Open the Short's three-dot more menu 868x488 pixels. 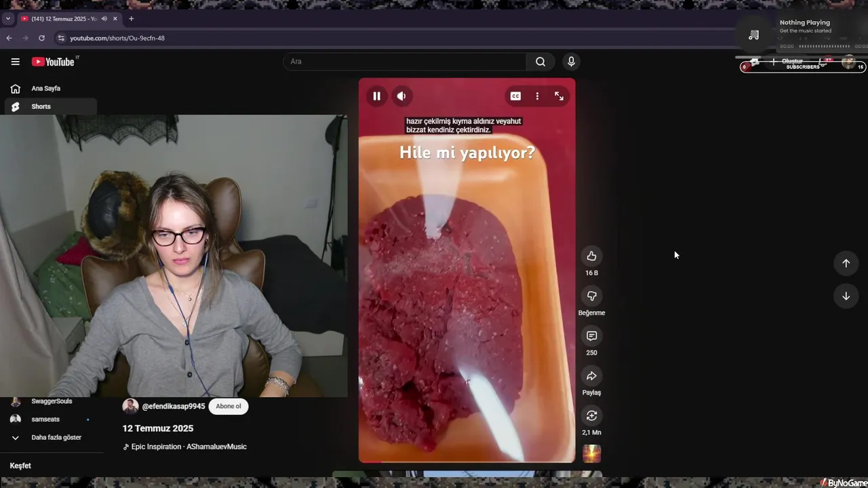click(x=537, y=96)
